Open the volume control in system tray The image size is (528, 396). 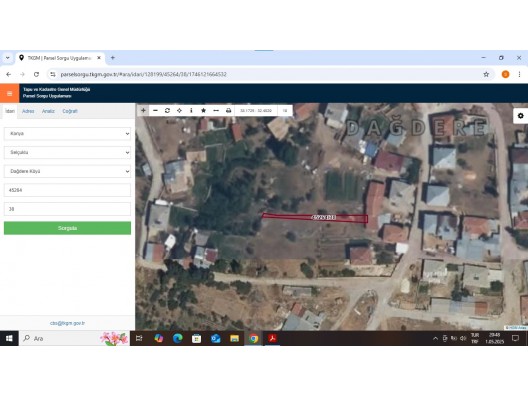pyautogui.click(x=463, y=338)
